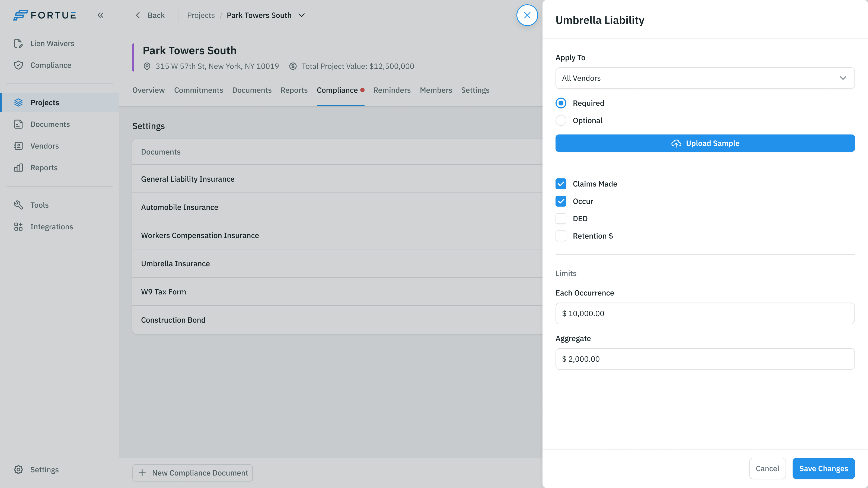Click the Projects layers icon

coord(18,102)
